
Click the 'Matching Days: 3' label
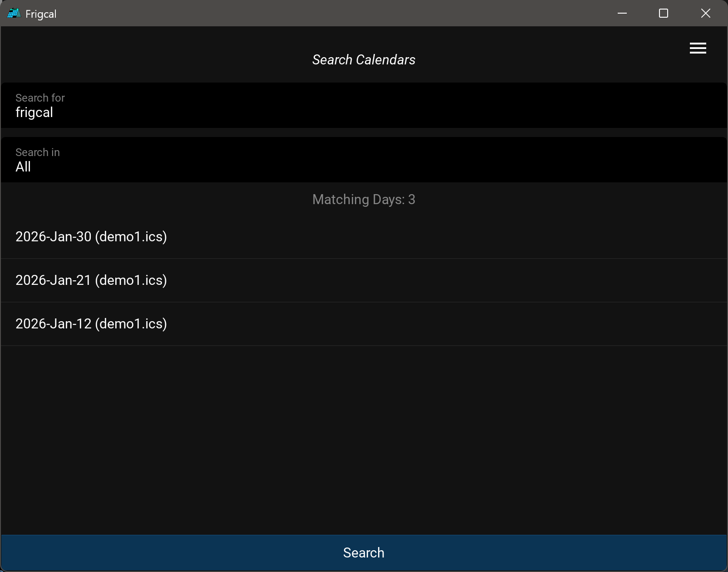(x=364, y=200)
